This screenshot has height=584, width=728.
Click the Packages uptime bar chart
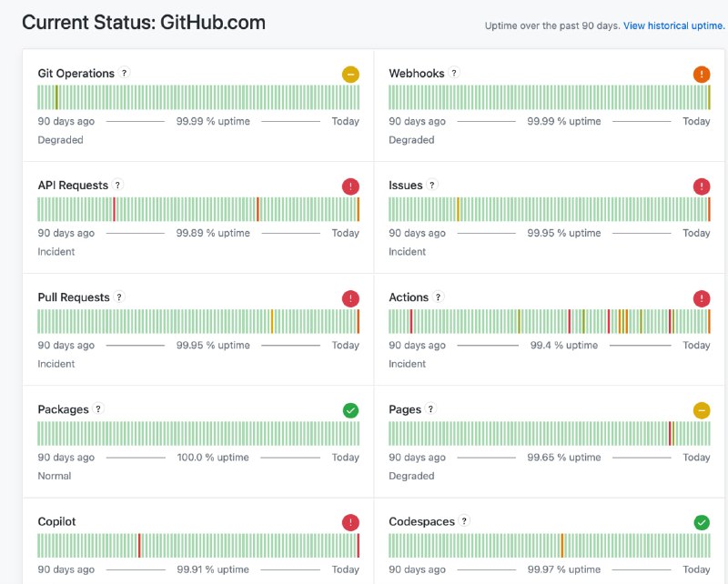[198, 433]
